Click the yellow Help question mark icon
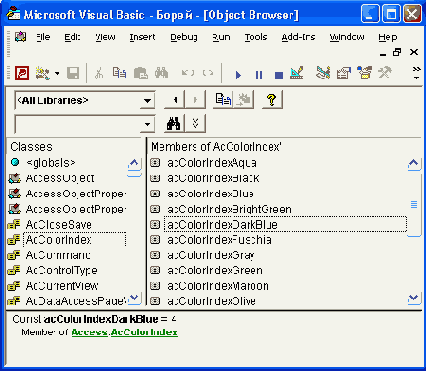The height and width of the screenshot is (371, 426). point(272,100)
